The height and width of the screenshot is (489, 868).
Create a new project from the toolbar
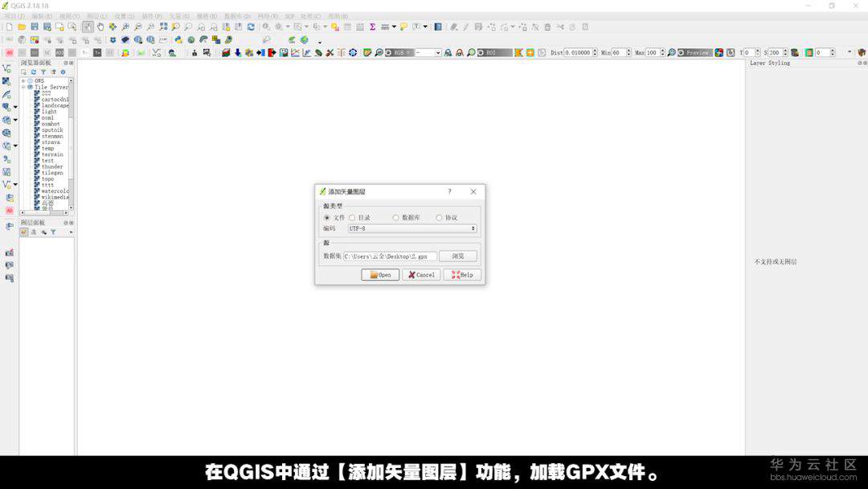10,27
